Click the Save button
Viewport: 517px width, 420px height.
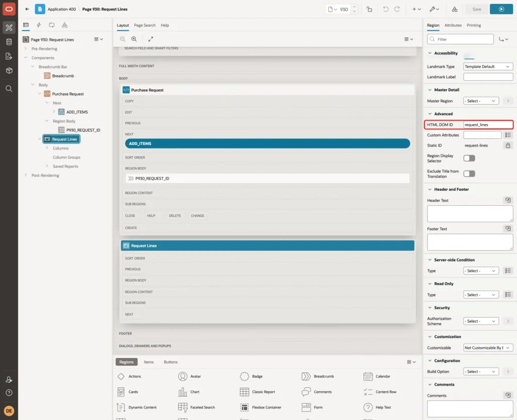click(477, 9)
